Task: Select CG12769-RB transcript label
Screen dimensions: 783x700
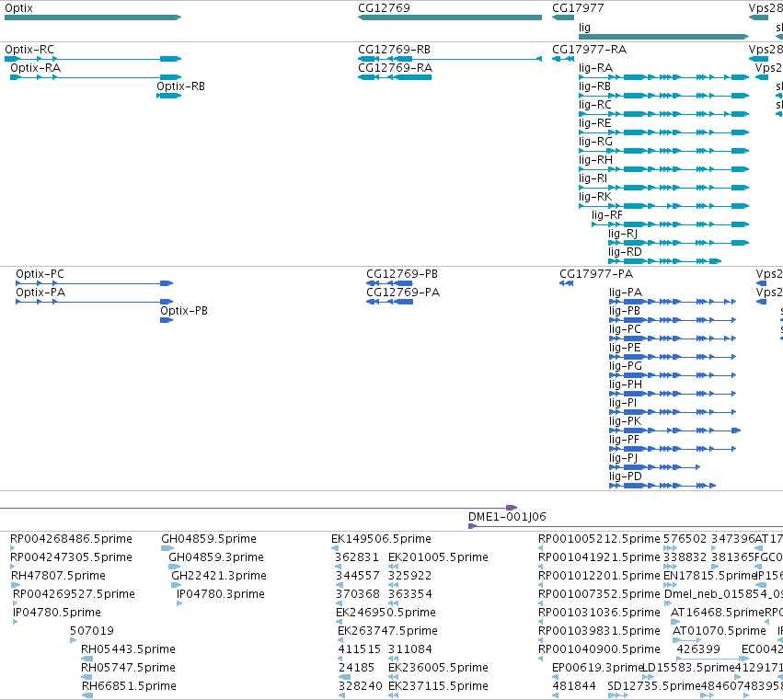Action: pyautogui.click(x=394, y=50)
